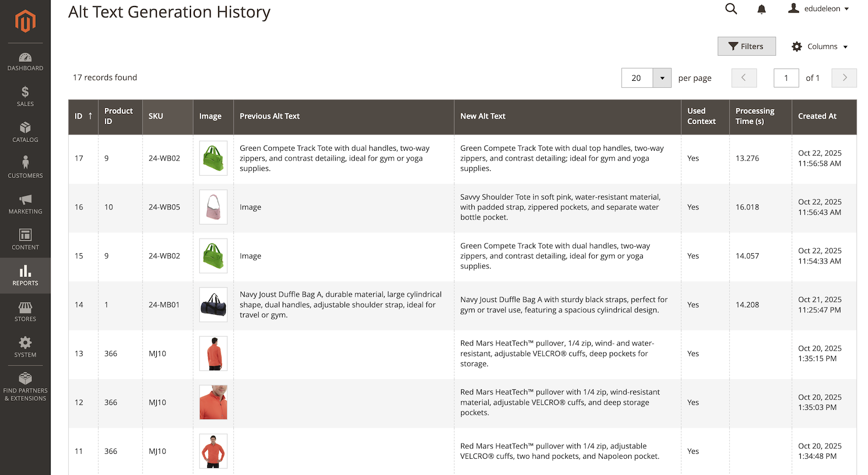Open the Customers menu
868x475 pixels.
[x=25, y=169]
